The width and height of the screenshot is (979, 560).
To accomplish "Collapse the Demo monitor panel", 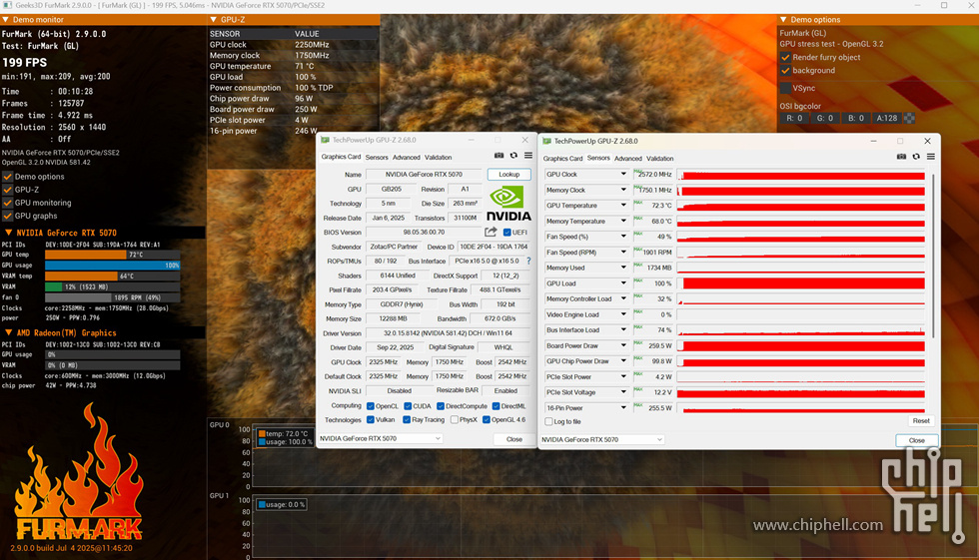I will [x=8, y=20].
